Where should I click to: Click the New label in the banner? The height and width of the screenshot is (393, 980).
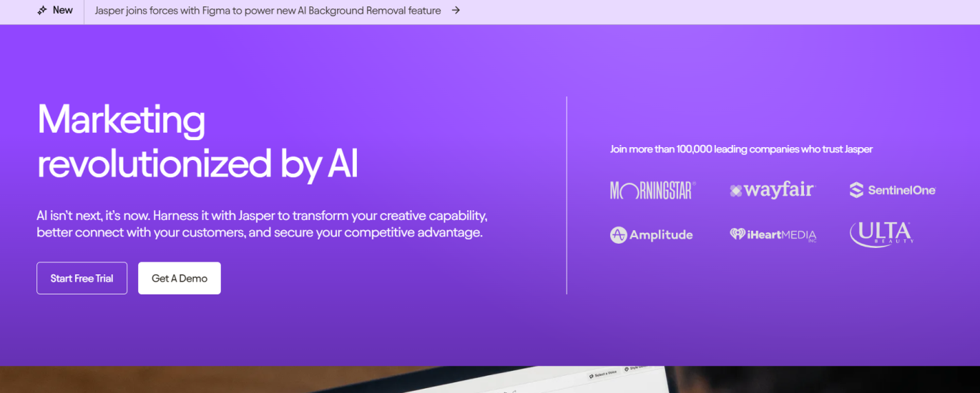(x=63, y=11)
